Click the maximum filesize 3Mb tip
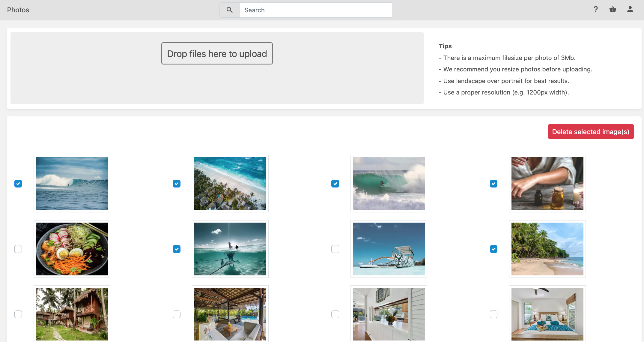Viewport: 644px width, 342px height. (507, 58)
